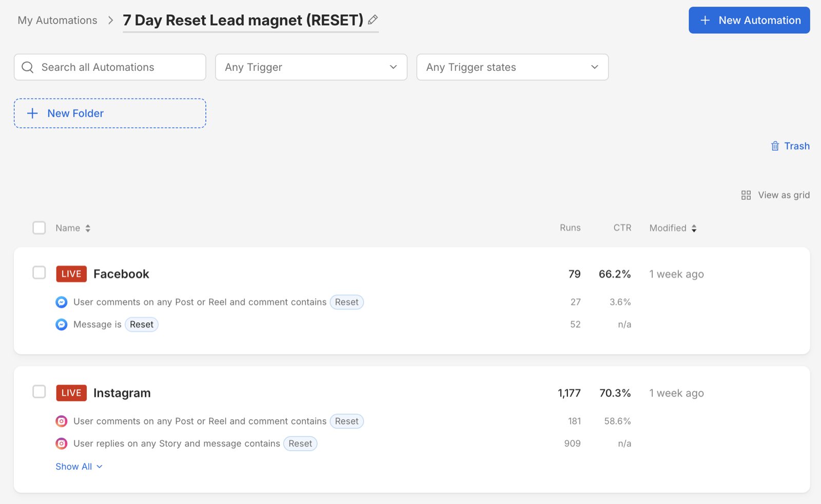This screenshot has height=504, width=821.
Task: Click Instagram row's 1 week ago timestamp
Action: pos(677,393)
